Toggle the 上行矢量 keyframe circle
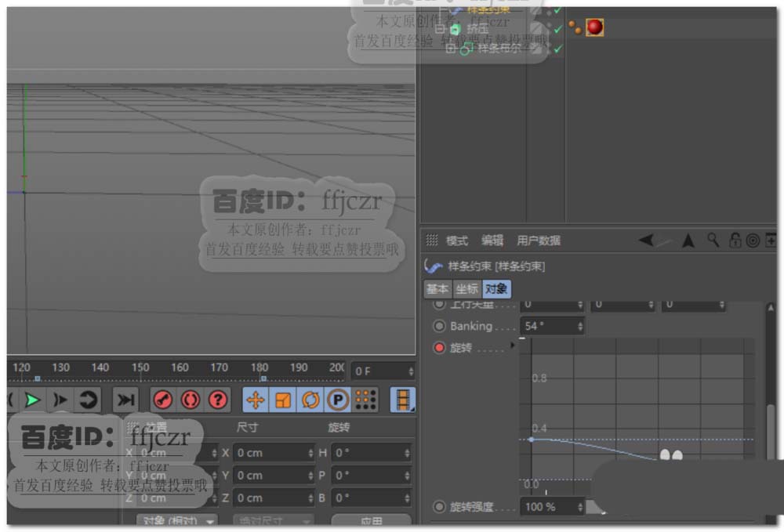The width and height of the screenshot is (784, 532). point(439,304)
